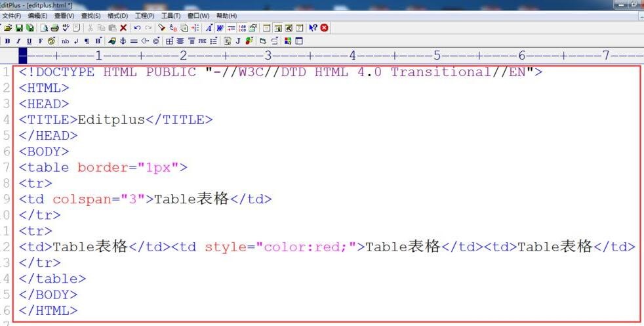Insert horizontal rule with the line icon
The image size is (644, 326).
134,41
